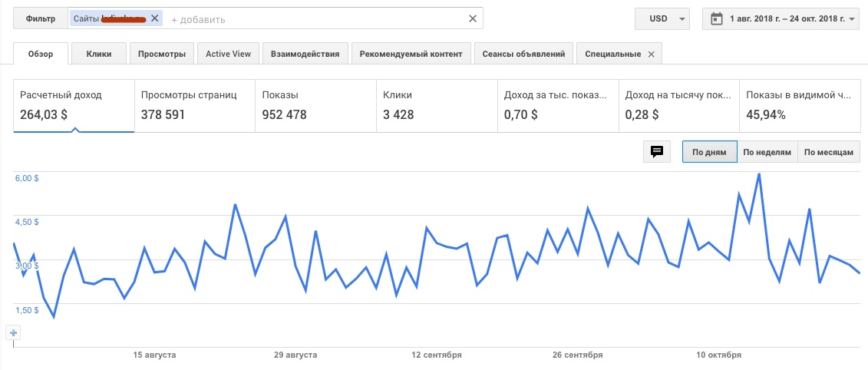Viewport: 868px width, 370px height.
Task: Select the По дням grouping
Action: tap(709, 152)
